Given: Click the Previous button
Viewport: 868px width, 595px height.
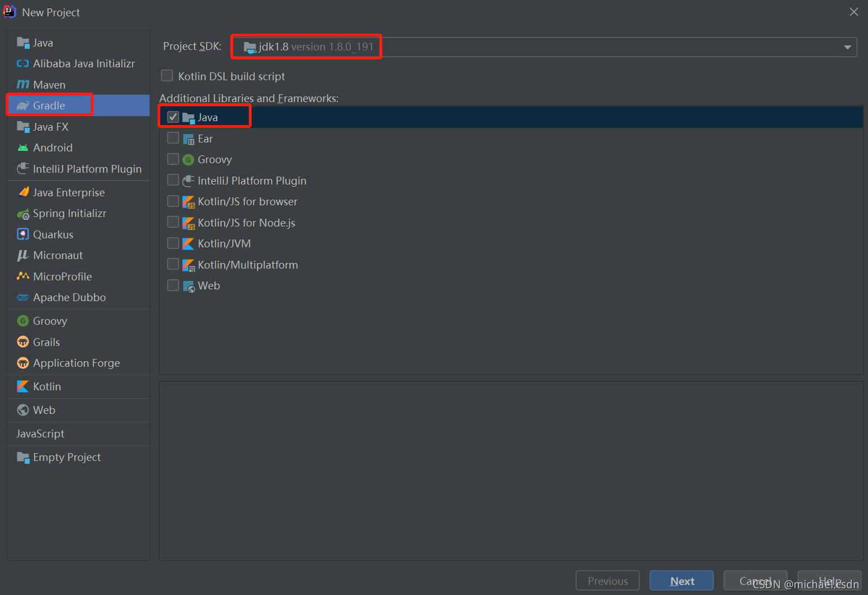Looking at the screenshot, I should 607,581.
